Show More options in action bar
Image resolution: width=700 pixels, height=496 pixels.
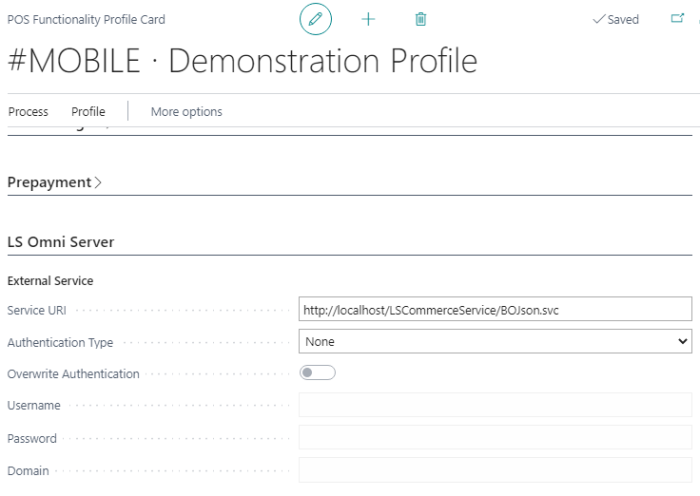point(186,111)
